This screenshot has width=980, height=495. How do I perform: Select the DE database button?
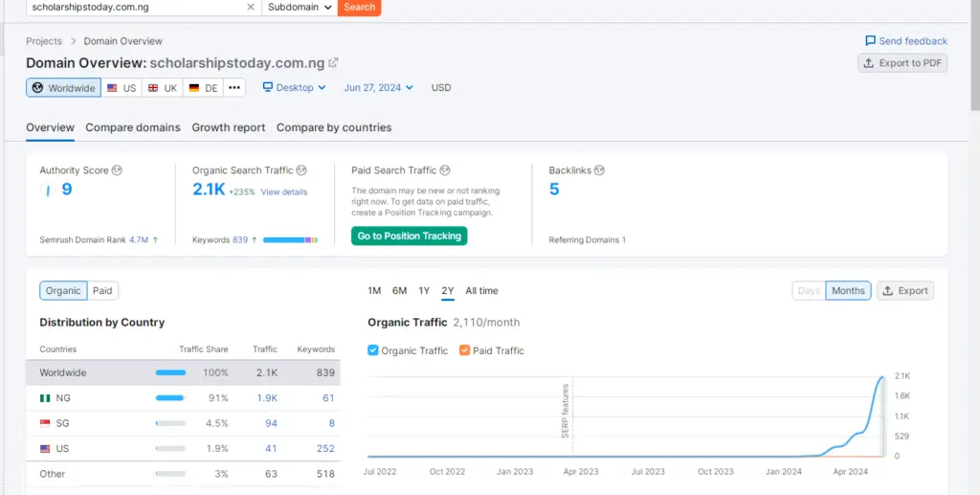point(203,87)
